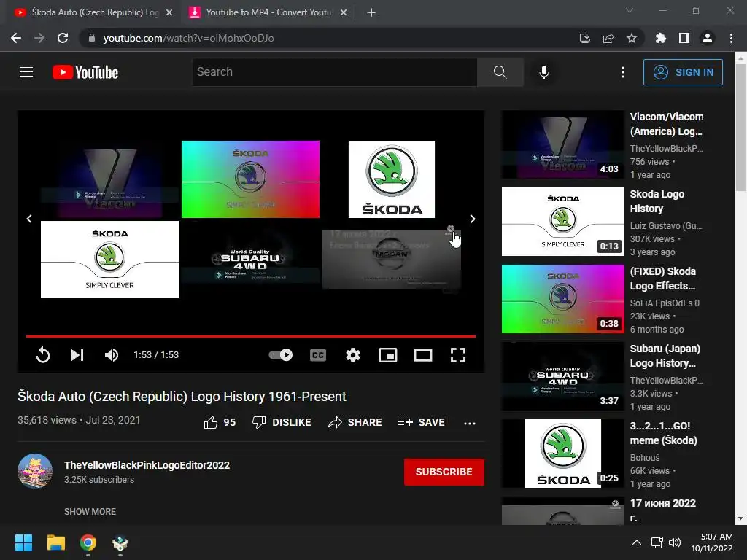Show hidden tray icons chevron
The width and height of the screenshot is (747, 560).
[636, 542]
